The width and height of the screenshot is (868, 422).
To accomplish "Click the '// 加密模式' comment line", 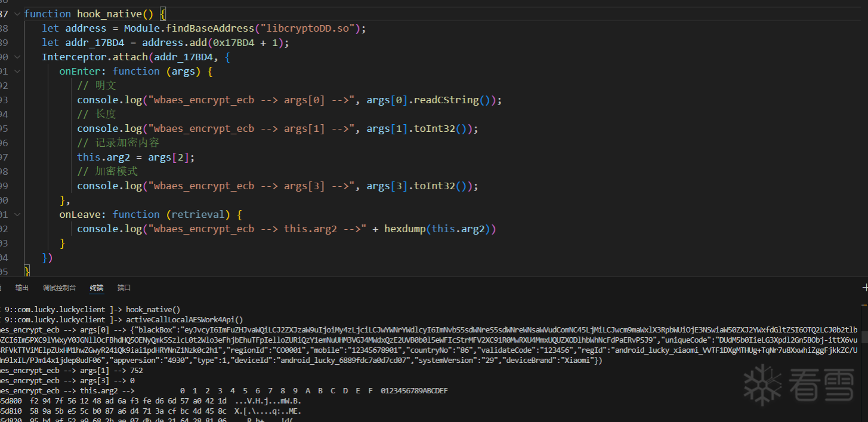I will [107, 171].
